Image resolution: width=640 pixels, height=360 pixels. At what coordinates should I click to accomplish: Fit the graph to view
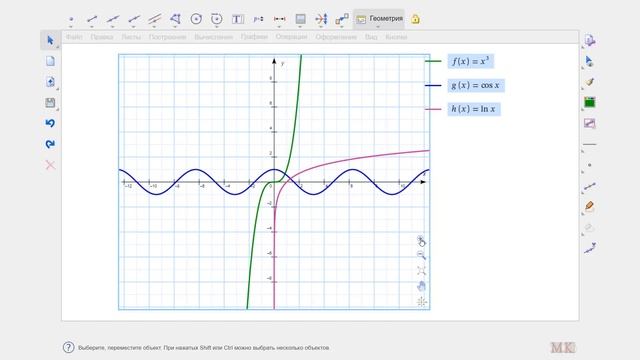pos(421,271)
